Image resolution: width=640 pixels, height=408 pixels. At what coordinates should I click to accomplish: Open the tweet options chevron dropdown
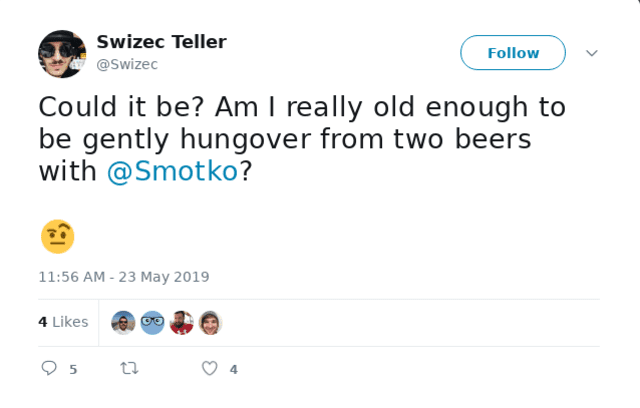(x=591, y=53)
